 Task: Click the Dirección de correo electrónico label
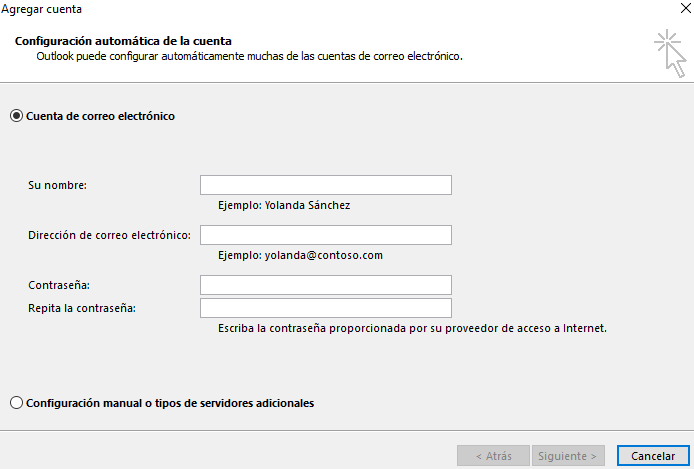click(x=109, y=235)
